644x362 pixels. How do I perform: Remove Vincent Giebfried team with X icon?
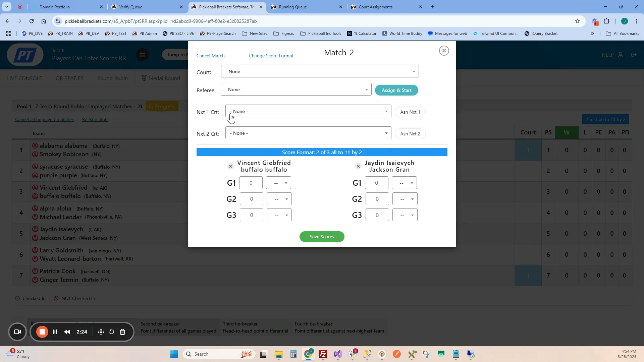[x=230, y=166]
